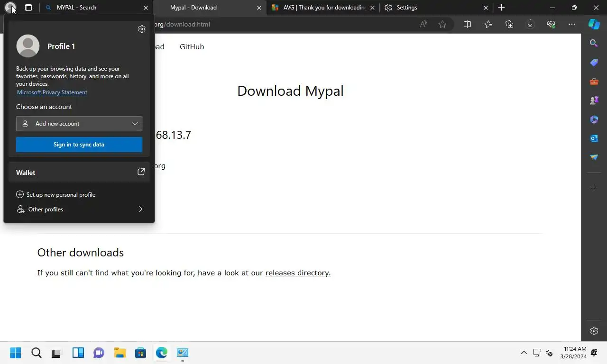The image size is (607, 364).
Task: Open taskbar Search magnifier
Action: pos(37,353)
